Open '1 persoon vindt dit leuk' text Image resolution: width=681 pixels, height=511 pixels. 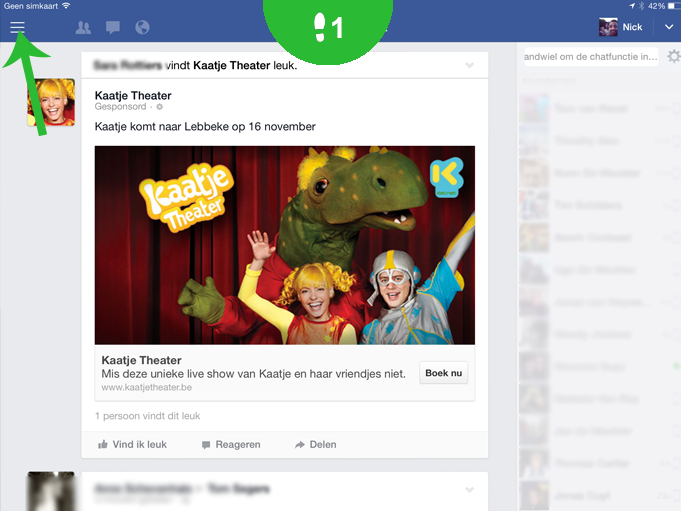(x=148, y=416)
